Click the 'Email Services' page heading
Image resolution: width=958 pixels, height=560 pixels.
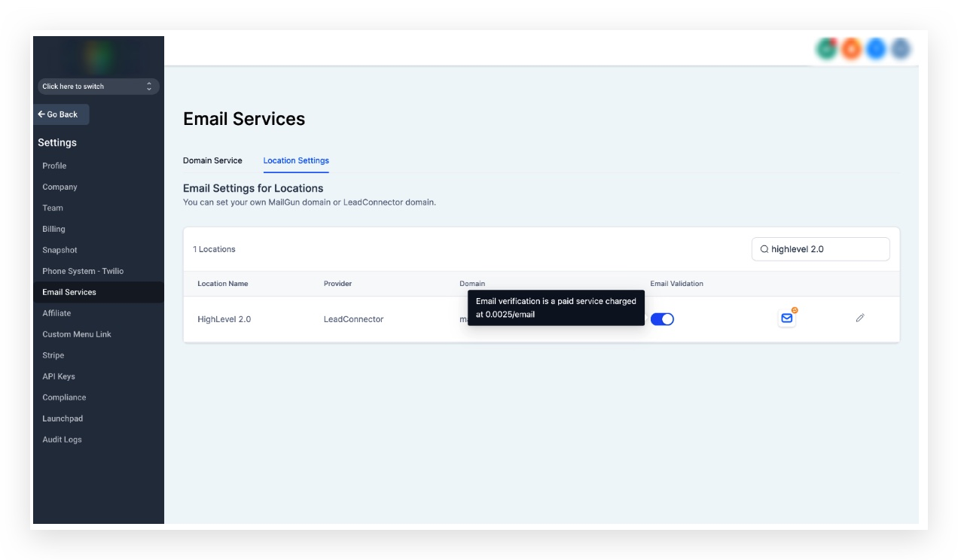244,119
